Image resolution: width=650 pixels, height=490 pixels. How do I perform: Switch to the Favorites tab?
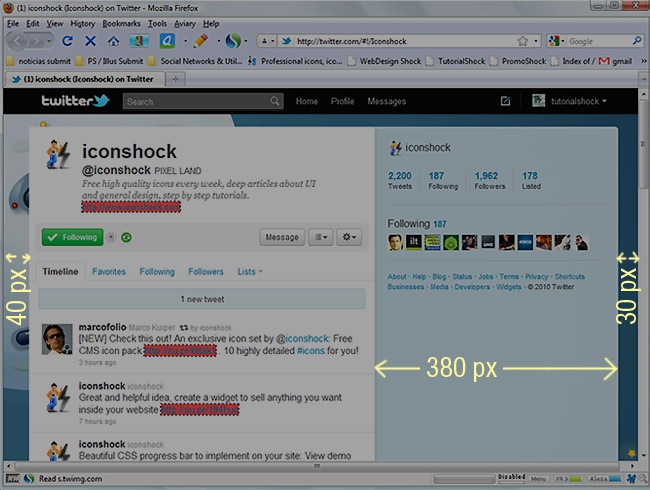pyautogui.click(x=109, y=272)
